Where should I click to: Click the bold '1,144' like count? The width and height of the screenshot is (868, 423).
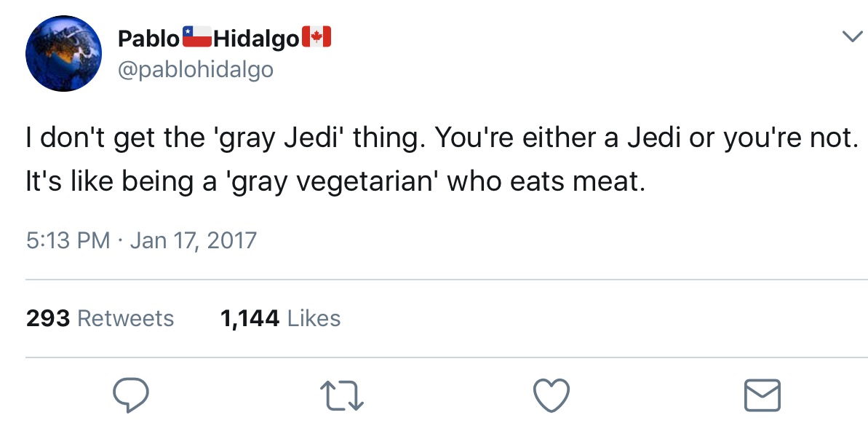250,318
